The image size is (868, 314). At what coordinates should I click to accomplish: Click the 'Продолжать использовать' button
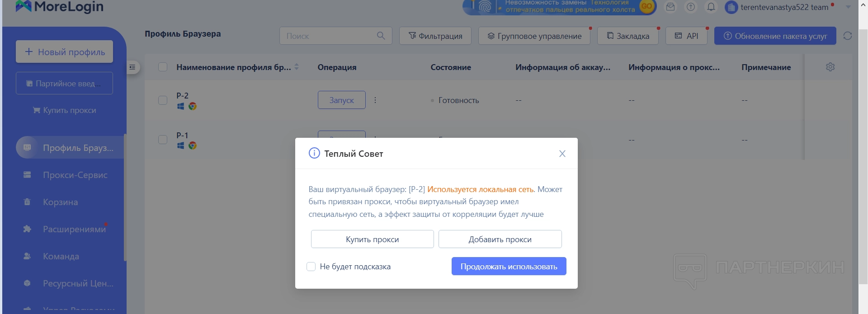point(509,267)
